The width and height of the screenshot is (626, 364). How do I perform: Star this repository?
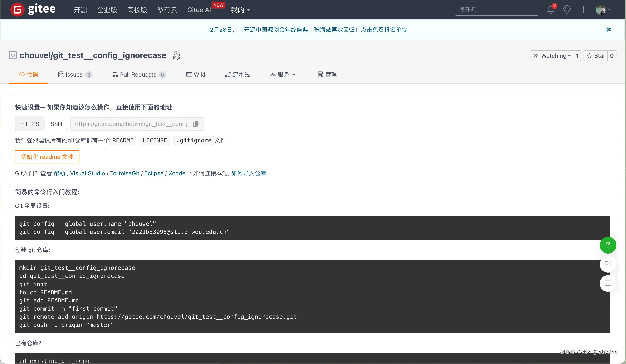pyautogui.click(x=596, y=56)
